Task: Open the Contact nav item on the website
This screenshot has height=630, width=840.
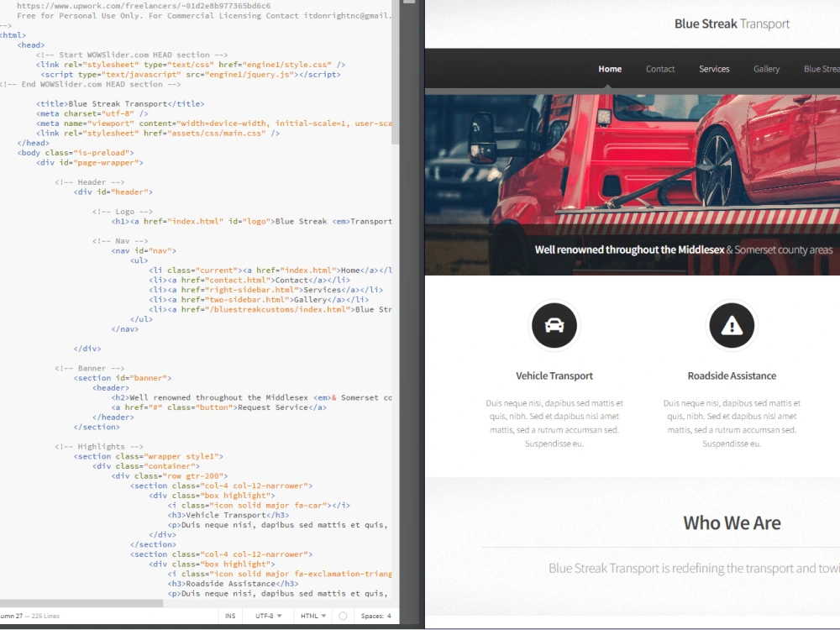Action: (660, 69)
